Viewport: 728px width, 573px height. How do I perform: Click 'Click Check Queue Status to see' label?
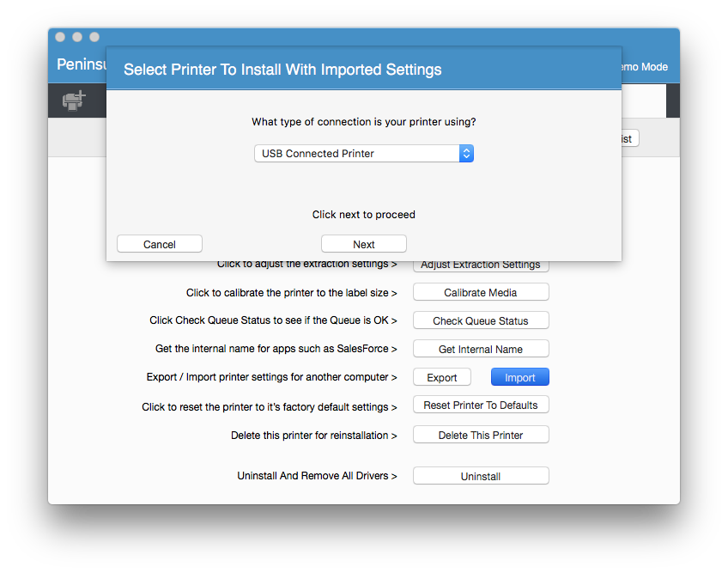273,320
